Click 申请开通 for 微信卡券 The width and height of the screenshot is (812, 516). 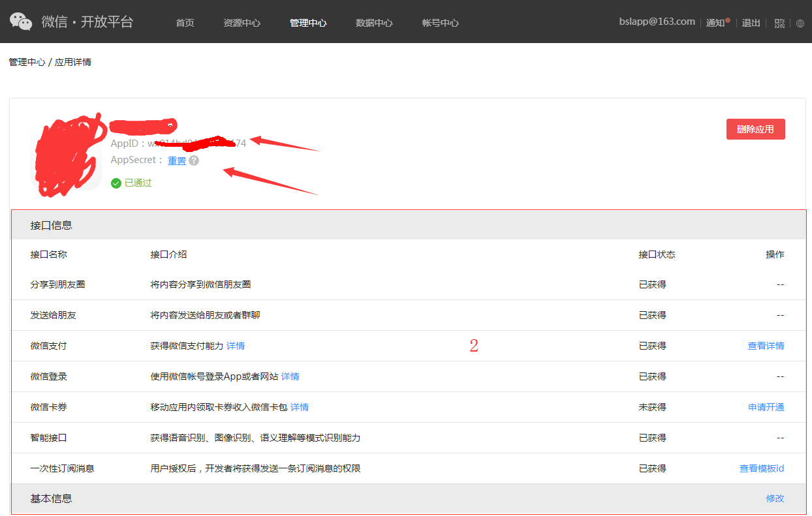point(766,407)
